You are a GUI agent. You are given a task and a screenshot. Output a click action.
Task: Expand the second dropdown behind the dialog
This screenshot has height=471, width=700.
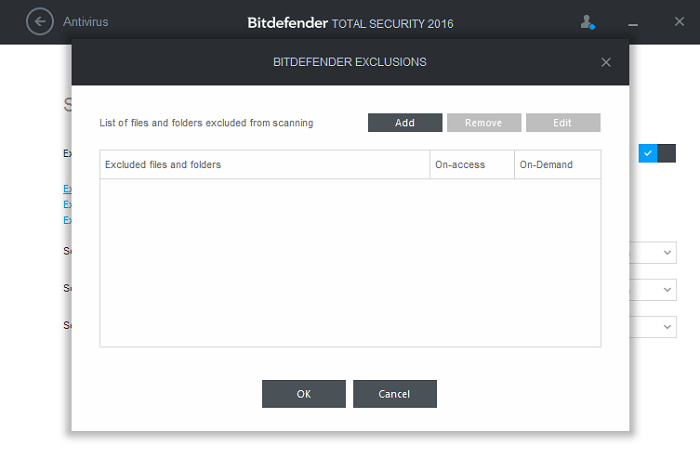click(668, 289)
